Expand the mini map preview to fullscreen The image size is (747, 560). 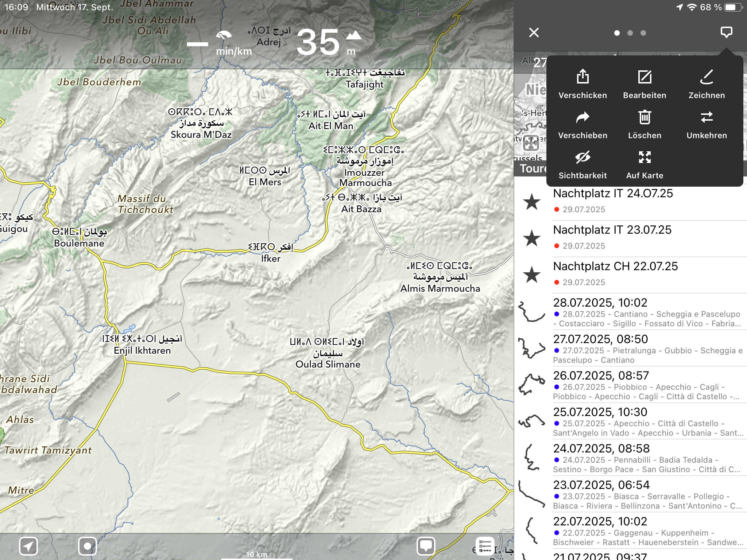click(531, 143)
